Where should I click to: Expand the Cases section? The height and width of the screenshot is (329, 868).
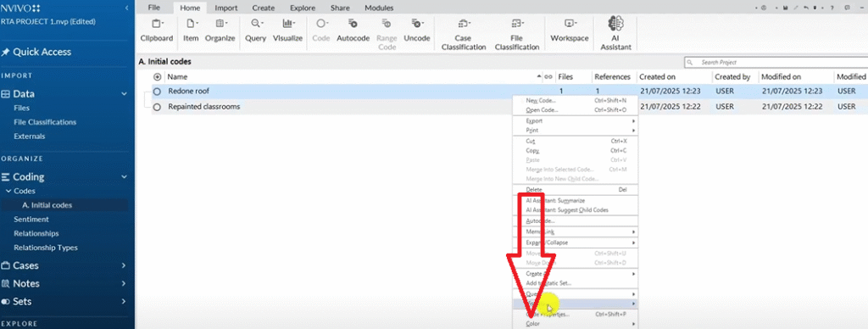click(124, 266)
